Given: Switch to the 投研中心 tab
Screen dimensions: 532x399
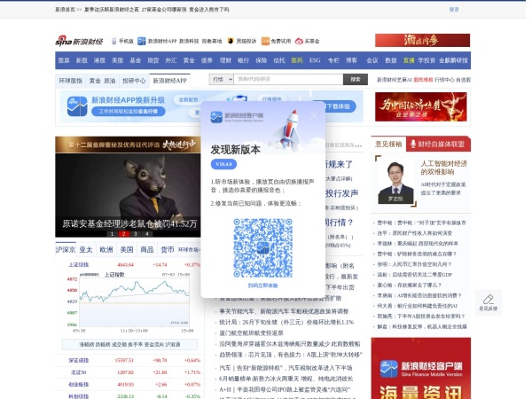Looking at the screenshot, I should (x=134, y=81).
